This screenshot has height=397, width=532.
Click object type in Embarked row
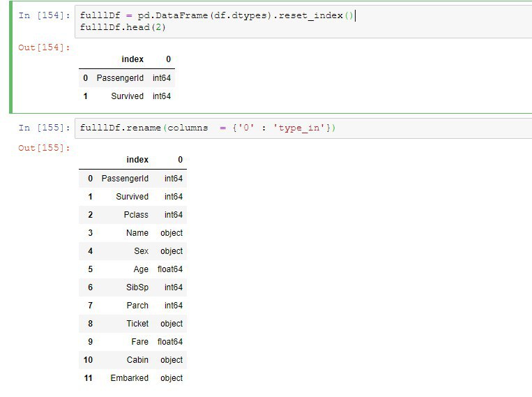click(x=172, y=378)
